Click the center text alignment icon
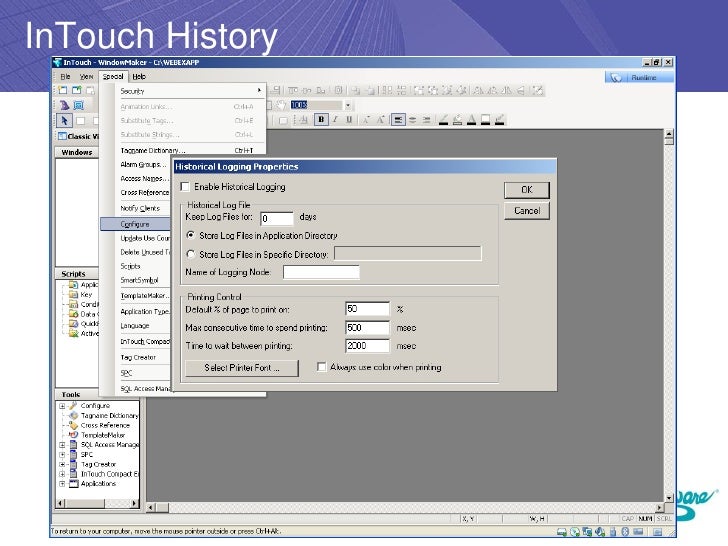 click(x=412, y=120)
